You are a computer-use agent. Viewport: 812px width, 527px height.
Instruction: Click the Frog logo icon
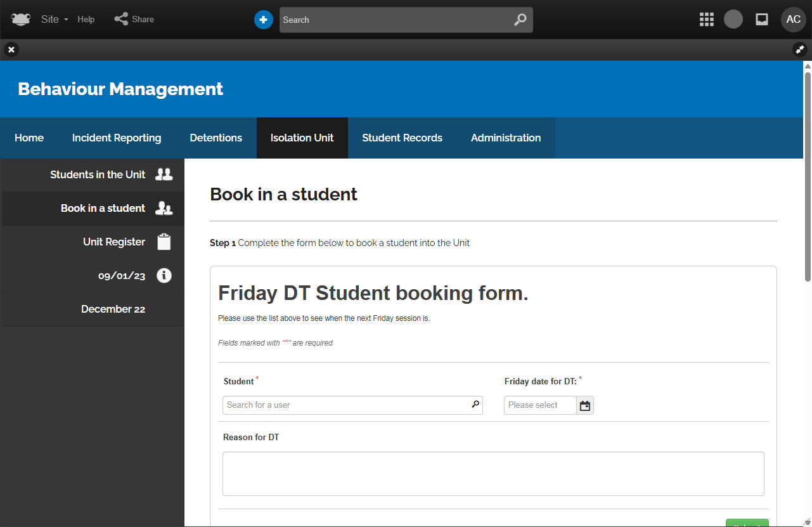point(21,19)
